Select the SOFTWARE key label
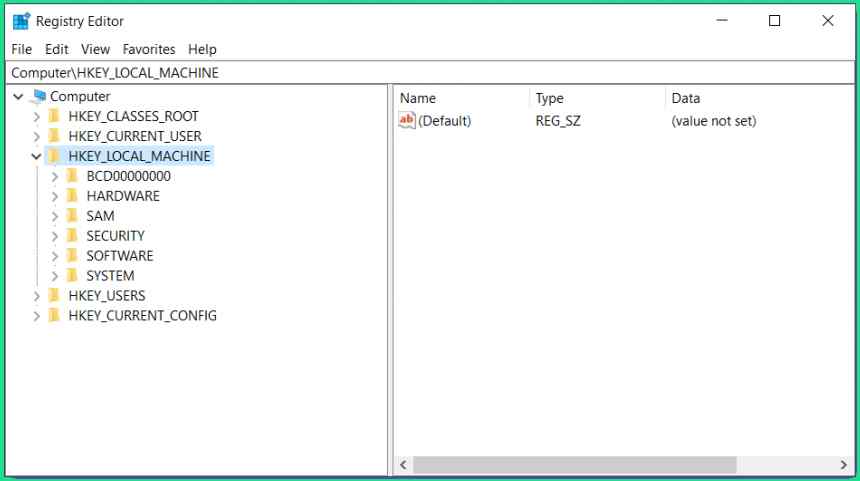Image resolution: width=860 pixels, height=481 pixels. click(x=120, y=256)
